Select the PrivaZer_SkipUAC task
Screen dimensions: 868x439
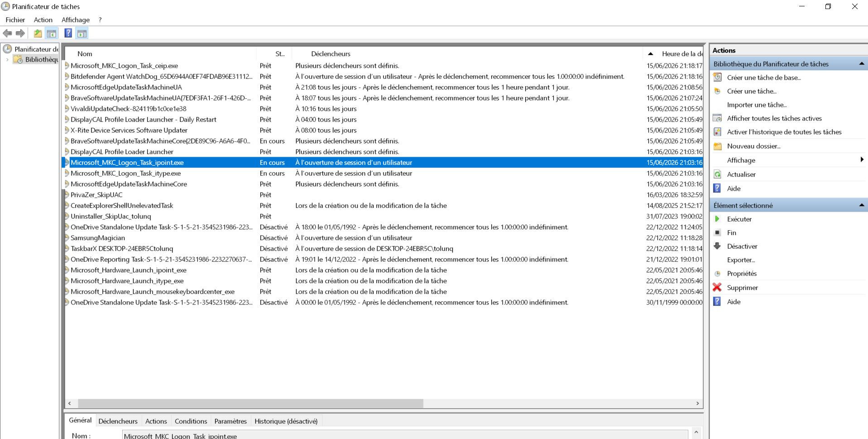coord(384,195)
